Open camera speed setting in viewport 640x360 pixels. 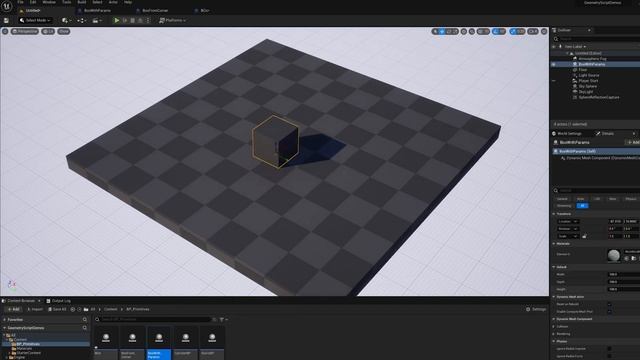coord(533,31)
